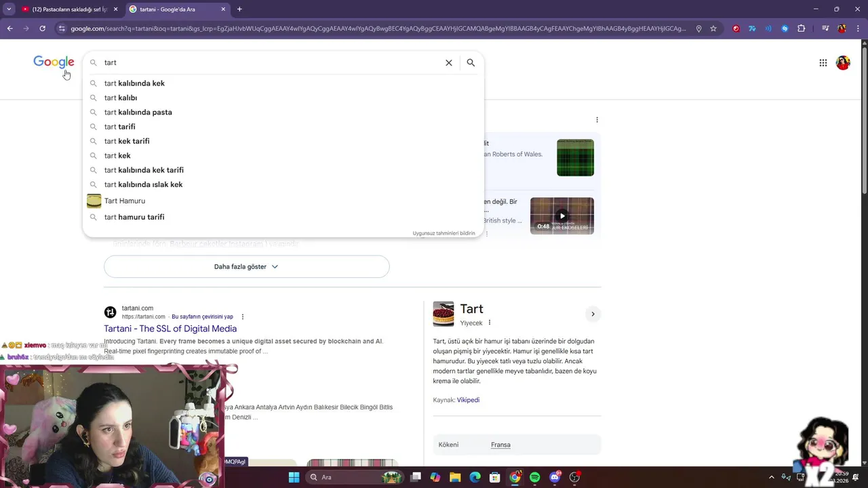Close the YouTube tab
Image resolution: width=868 pixels, height=488 pixels.
tap(115, 9)
